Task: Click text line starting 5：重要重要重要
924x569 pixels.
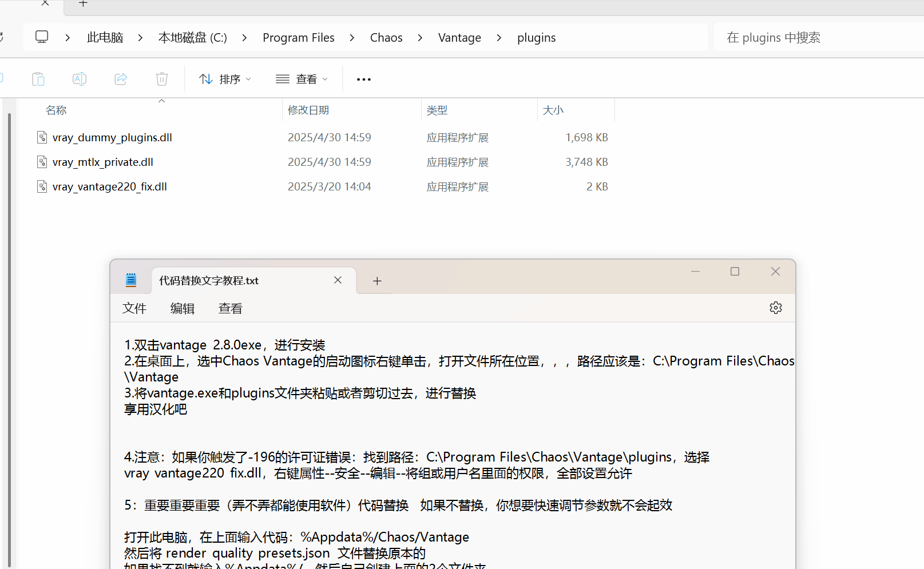Action: [398, 505]
